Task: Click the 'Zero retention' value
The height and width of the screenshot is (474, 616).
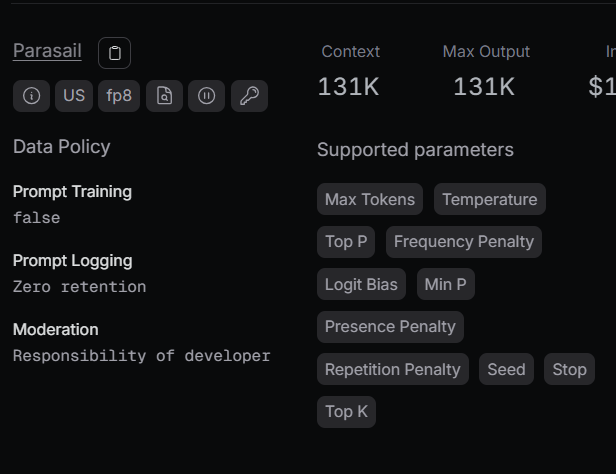Action: pos(79,287)
